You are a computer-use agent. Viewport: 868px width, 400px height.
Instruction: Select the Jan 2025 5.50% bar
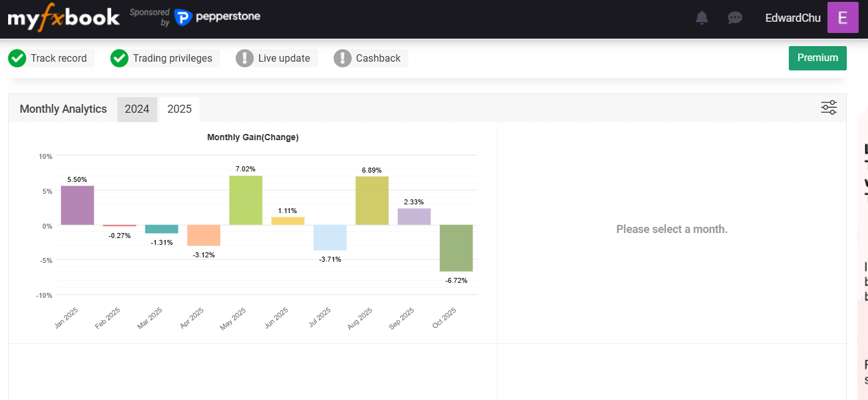point(77,205)
